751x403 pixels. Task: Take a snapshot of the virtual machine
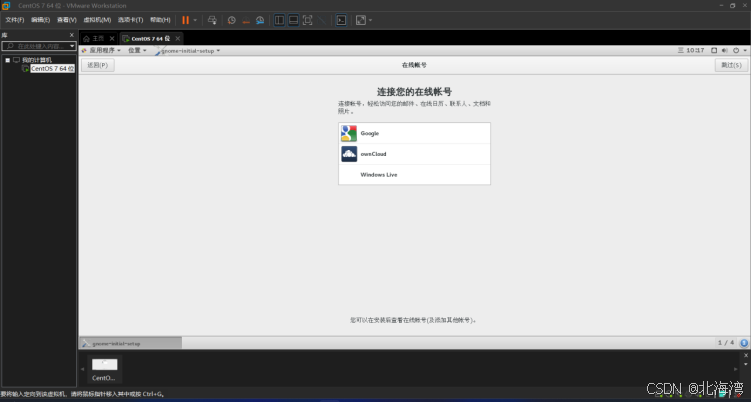pyautogui.click(x=232, y=20)
